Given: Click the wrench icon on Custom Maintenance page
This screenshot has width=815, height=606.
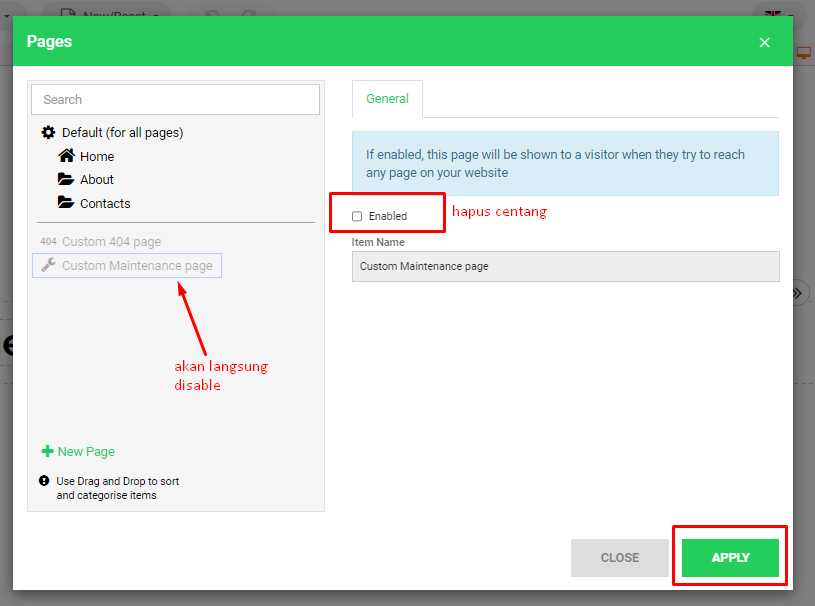Looking at the screenshot, I should pyautogui.click(x=49, y=265).
